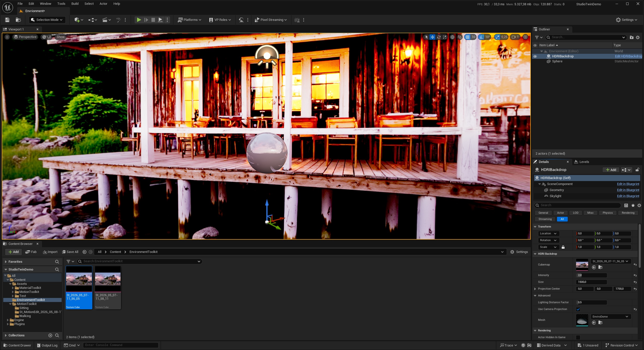Open the content browse icon in toolbar
The height and width of the screenshot is (350, 644).
click(18, 20)
